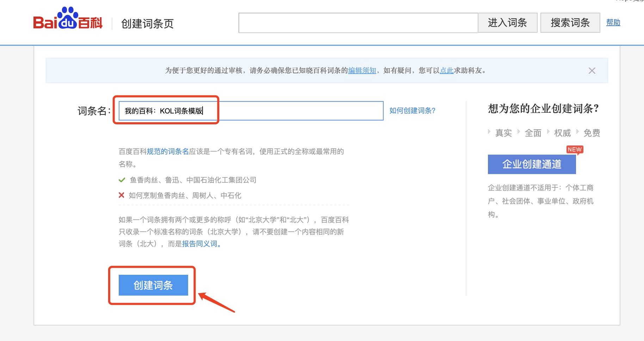Click the blue 创建词条 button
Screen dimensions: 644x341
click(153, 285)
